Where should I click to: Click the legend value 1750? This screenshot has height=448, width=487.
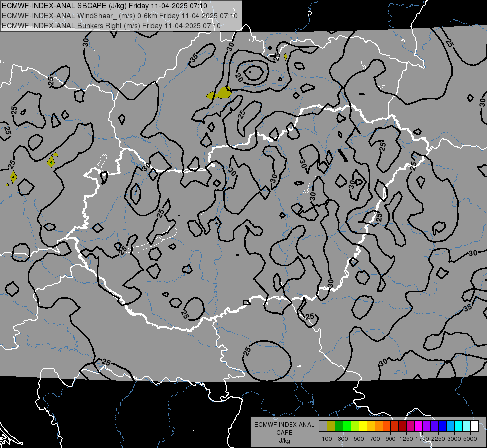point(422,439)
